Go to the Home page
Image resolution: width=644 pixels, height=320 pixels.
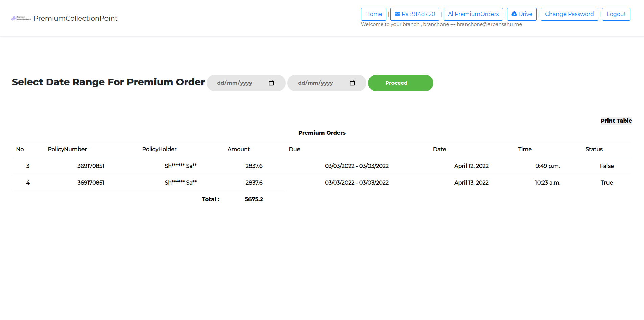(x=373, y=14)
